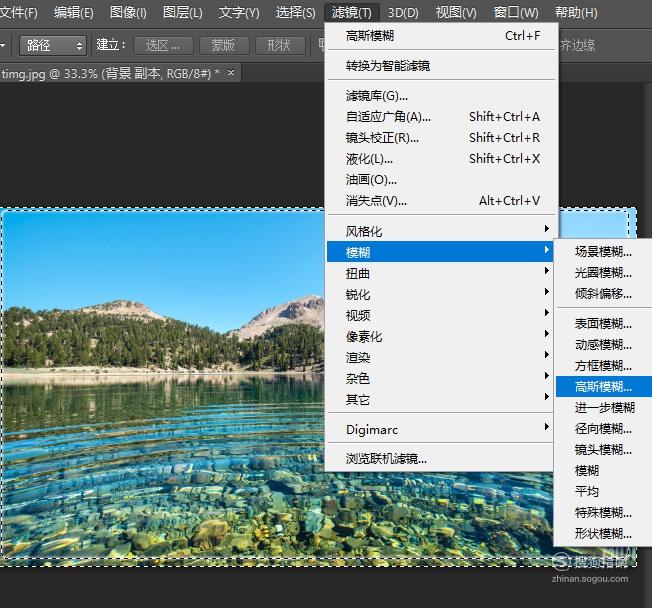Choose 转换为智能滤镜
The image size is (652, 608).
[442, 66]
